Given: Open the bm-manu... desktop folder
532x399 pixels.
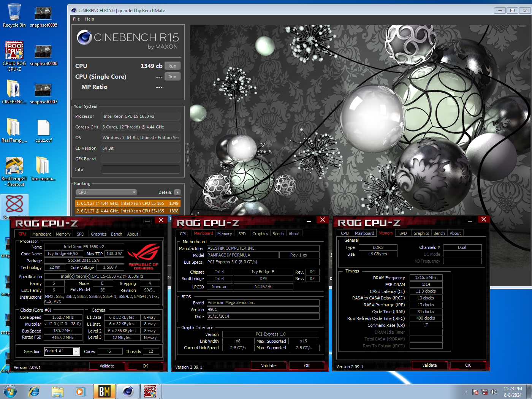Looking at the screenshot, I should (x=44, y=169).
